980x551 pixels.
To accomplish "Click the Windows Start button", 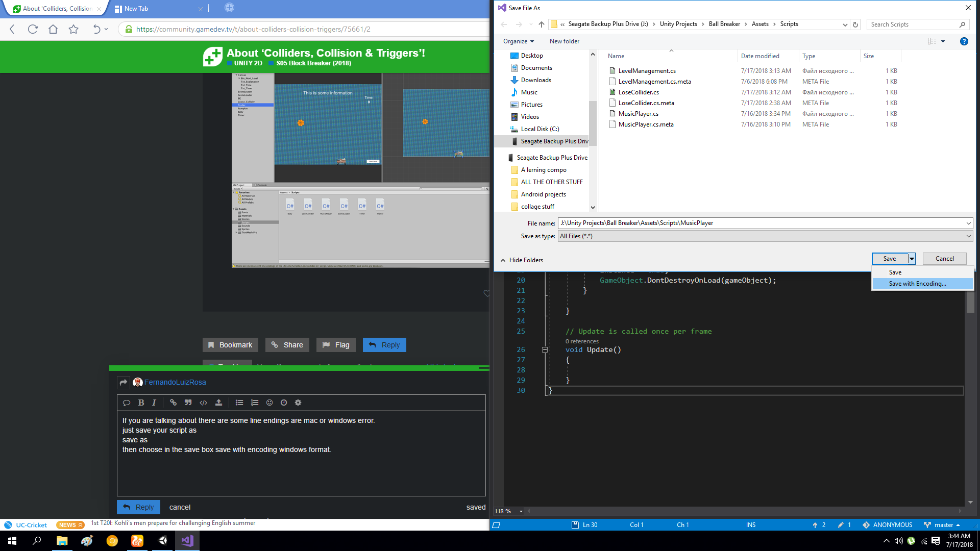I will coord(12,541).
